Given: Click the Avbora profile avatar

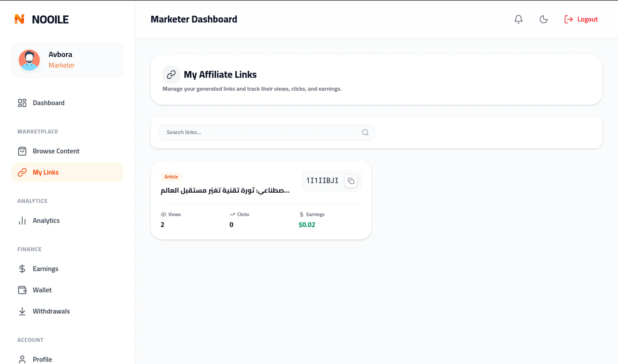Looking at the screenshot, I should 29,60.
